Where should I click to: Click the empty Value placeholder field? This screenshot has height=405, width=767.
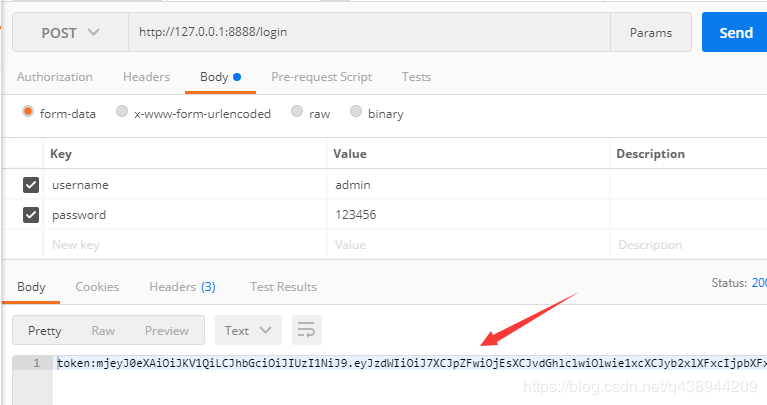tap(468, 245)
